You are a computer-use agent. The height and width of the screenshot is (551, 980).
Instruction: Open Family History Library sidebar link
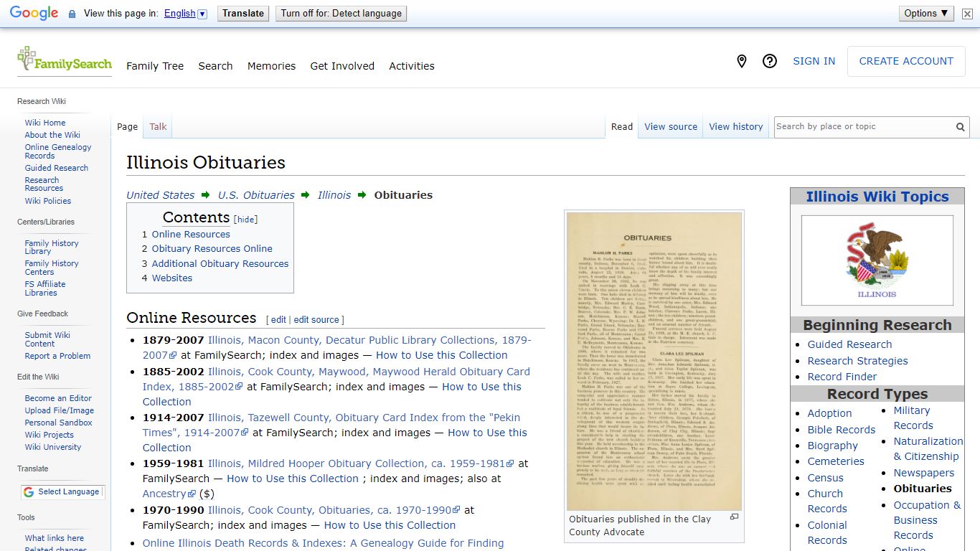52,248
